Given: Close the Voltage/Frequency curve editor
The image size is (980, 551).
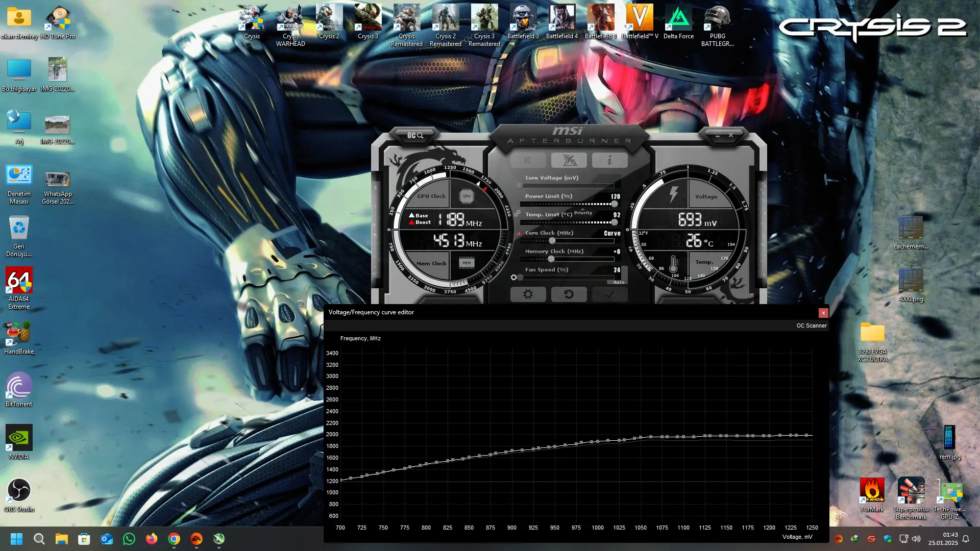Looking at the screenshot, I should click(823, 313).
